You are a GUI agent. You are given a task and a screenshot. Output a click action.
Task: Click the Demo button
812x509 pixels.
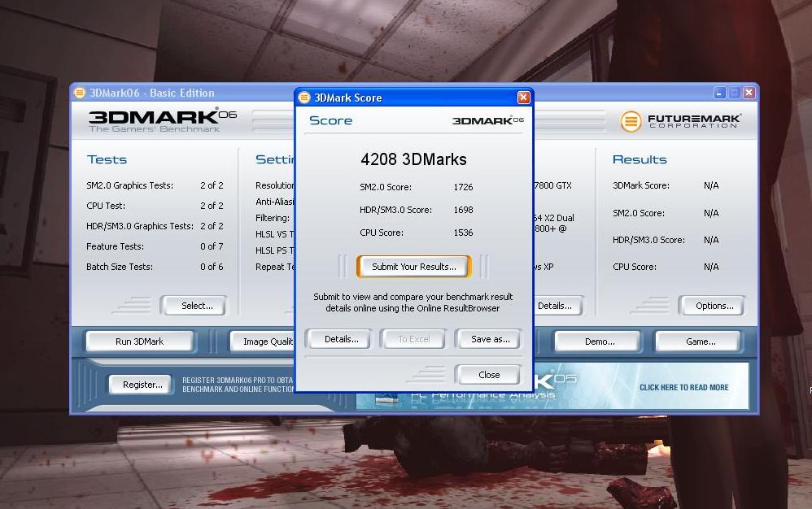coord(599,342)
